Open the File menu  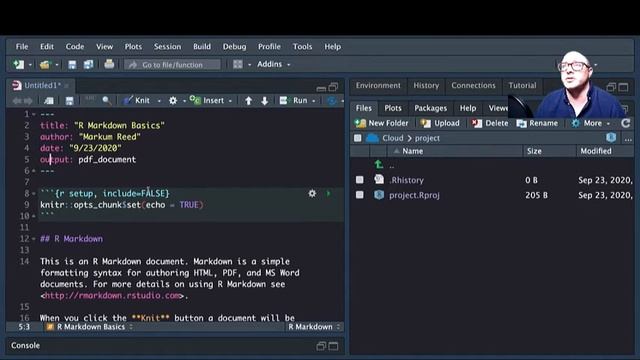point(22,47)
